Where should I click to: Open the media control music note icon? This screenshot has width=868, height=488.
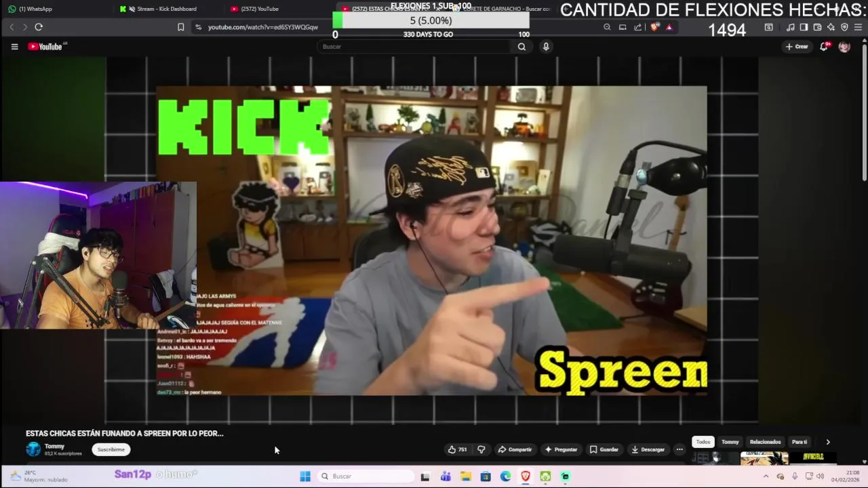click(x=791, y=27)
